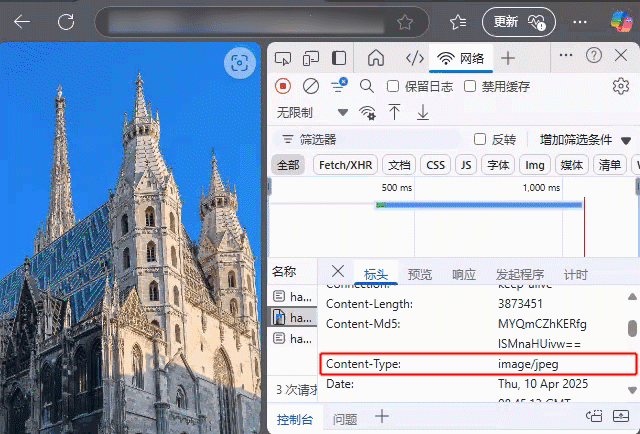This screenshot has width=640, height=434.
Task: Open 无限制 throttling dropdown
Action: pos(312,112)
